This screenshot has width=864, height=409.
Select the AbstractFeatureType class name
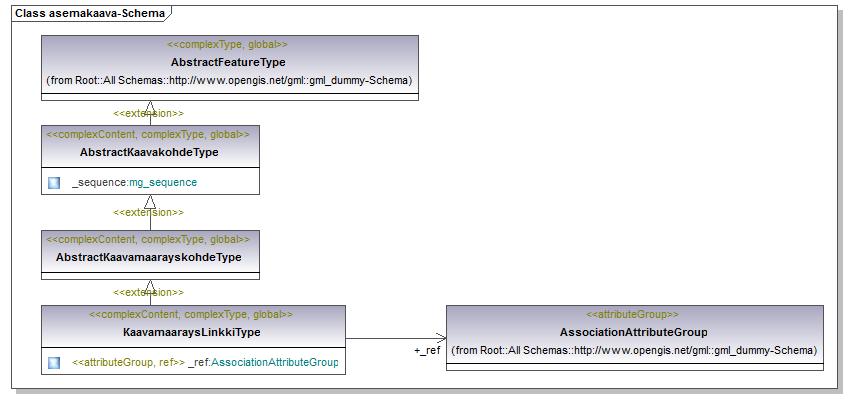(228, 62)
